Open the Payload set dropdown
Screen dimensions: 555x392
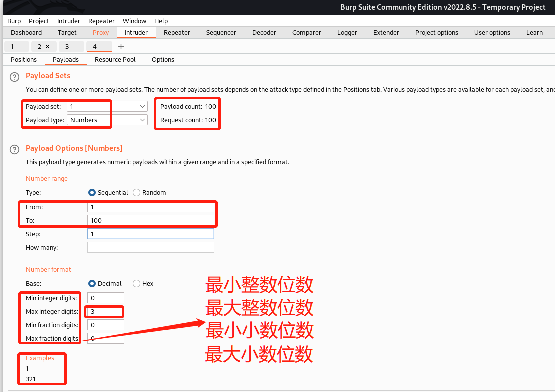click(x=107, y=106)
